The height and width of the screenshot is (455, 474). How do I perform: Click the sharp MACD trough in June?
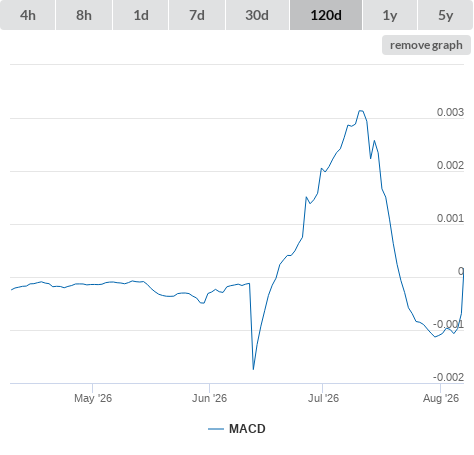tap(253, 369)
